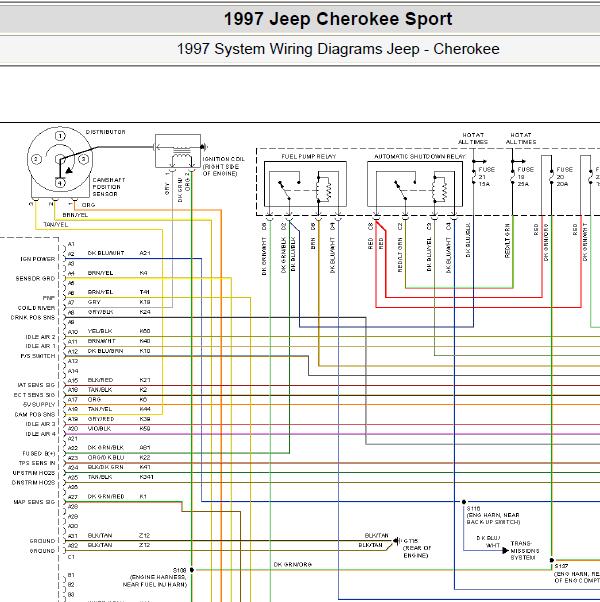This screenshot has height=602, width=600.
Task: Select the 5V SUPPLY pin label
Action: tap(39, 405)
